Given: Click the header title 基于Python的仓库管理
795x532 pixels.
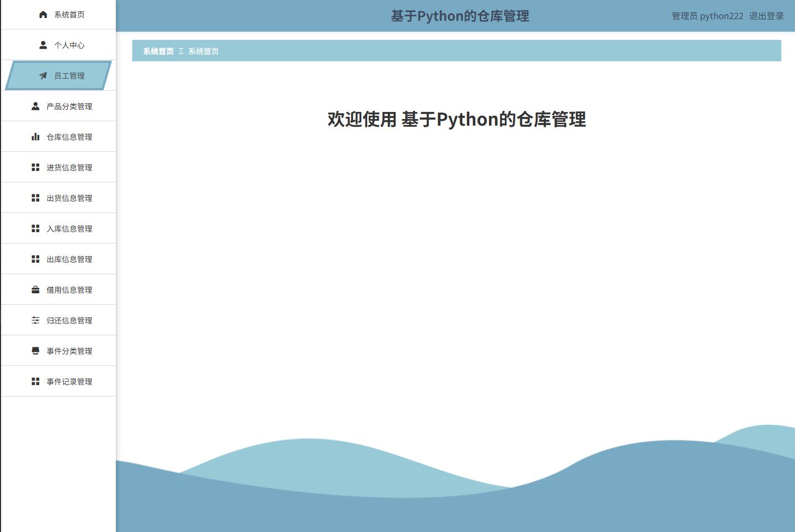Looking at the screenshot, I should [x=460, y=16].
